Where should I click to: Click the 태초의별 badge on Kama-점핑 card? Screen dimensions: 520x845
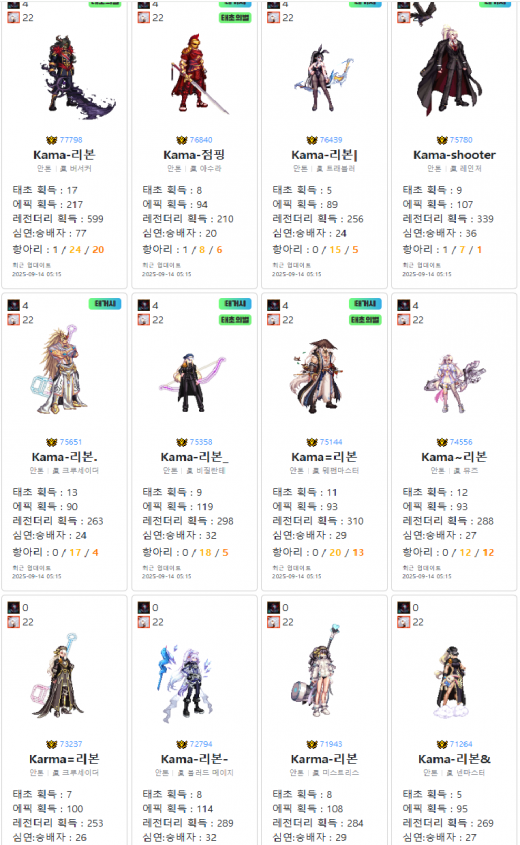(x=235, y=18)
